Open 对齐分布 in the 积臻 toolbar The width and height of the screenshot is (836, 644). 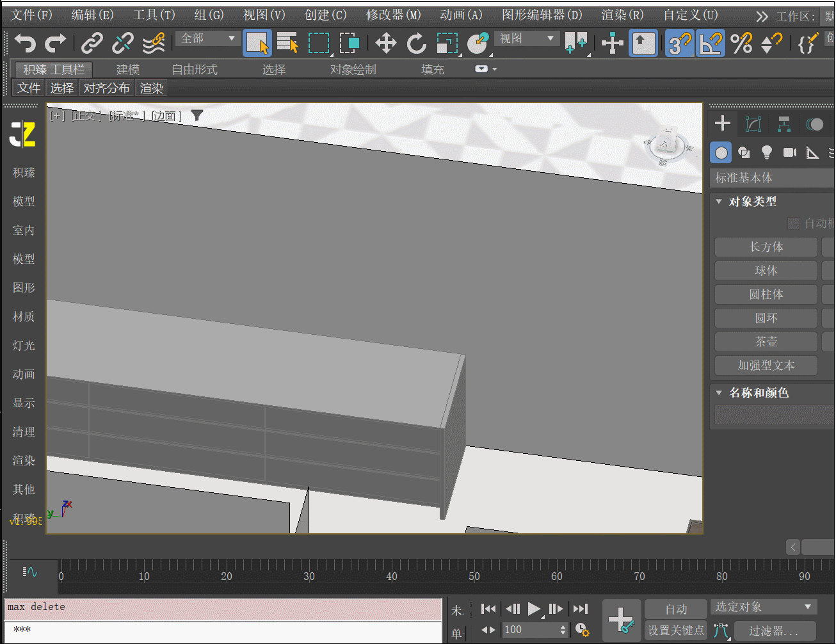click(106, 88)
